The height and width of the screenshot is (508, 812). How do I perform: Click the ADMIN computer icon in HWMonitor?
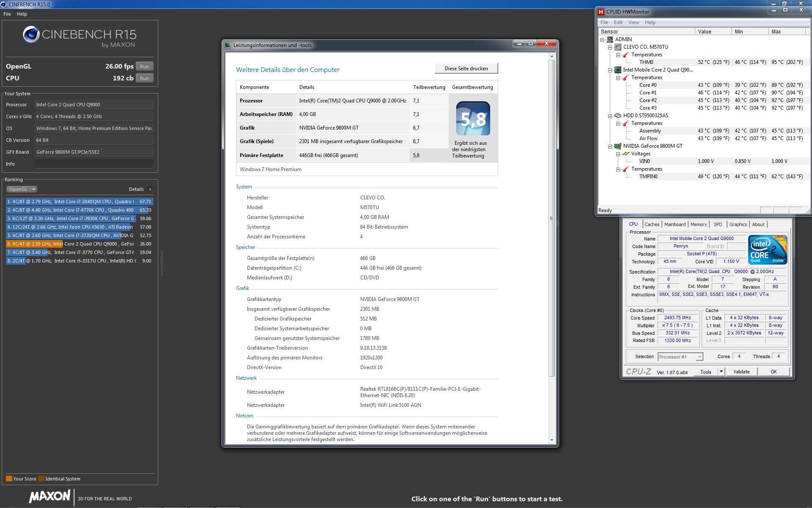pos(610,39)
